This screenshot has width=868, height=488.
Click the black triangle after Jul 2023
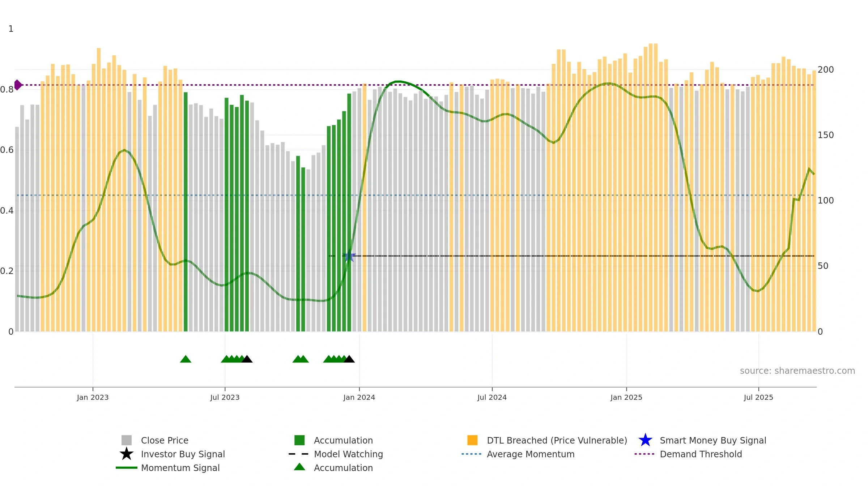click(x=247, y=359)
